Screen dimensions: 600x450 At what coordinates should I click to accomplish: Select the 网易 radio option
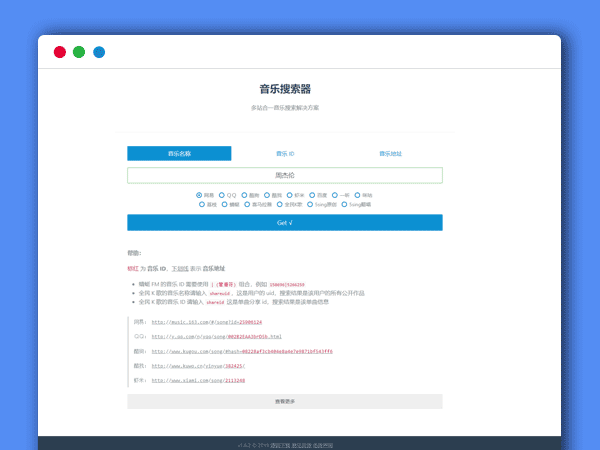(x=199, y=194)
